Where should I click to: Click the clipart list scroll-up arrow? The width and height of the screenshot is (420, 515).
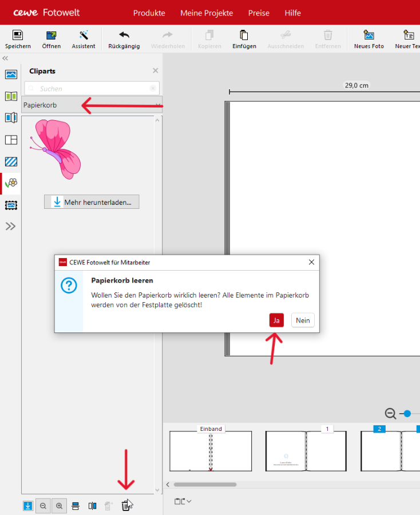coord(157,121)
